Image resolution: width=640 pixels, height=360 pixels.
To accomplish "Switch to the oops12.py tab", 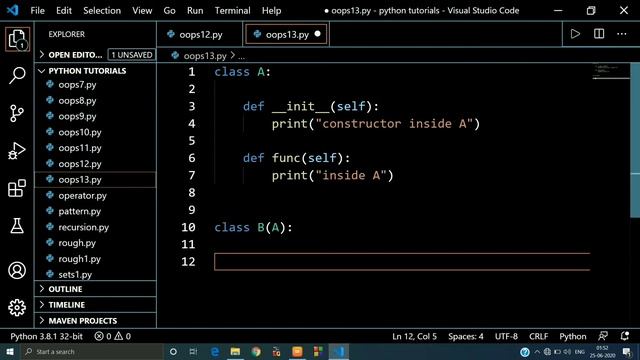I will point(200,34).
